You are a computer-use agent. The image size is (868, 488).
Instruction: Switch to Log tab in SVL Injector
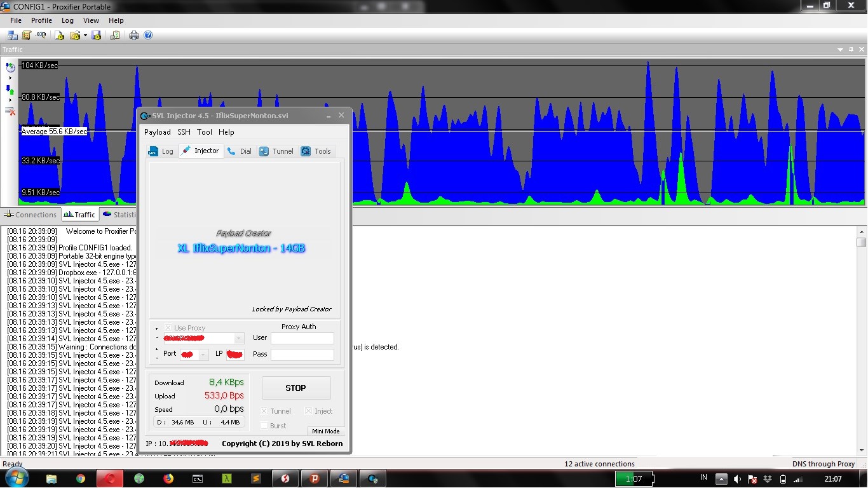tap(161, 151)
